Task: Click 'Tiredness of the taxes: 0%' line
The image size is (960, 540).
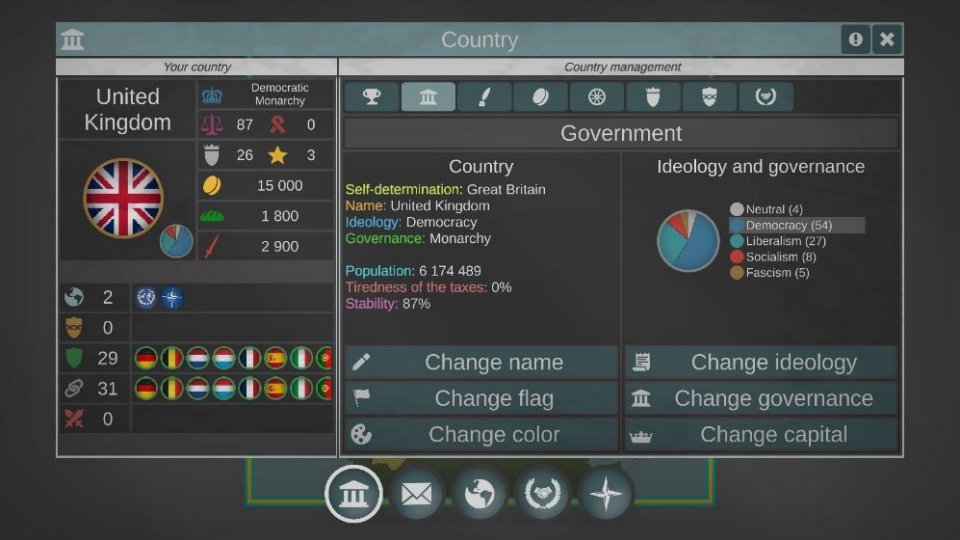Action: tap(428, 287)
